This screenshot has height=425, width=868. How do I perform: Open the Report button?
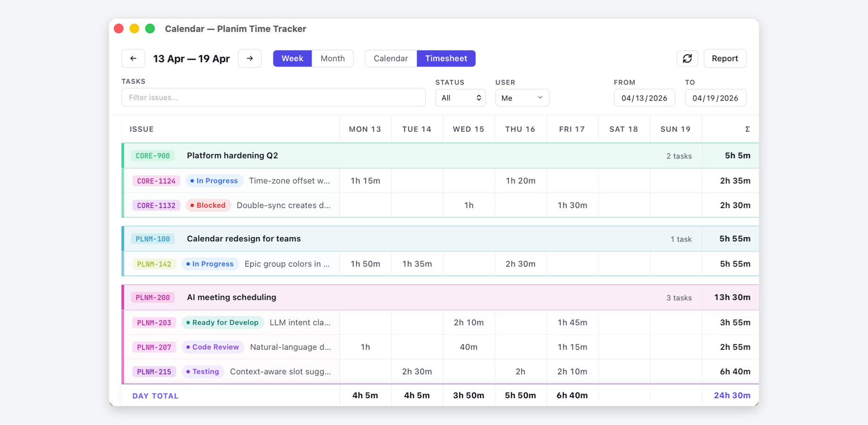click(x=725, y=59)
